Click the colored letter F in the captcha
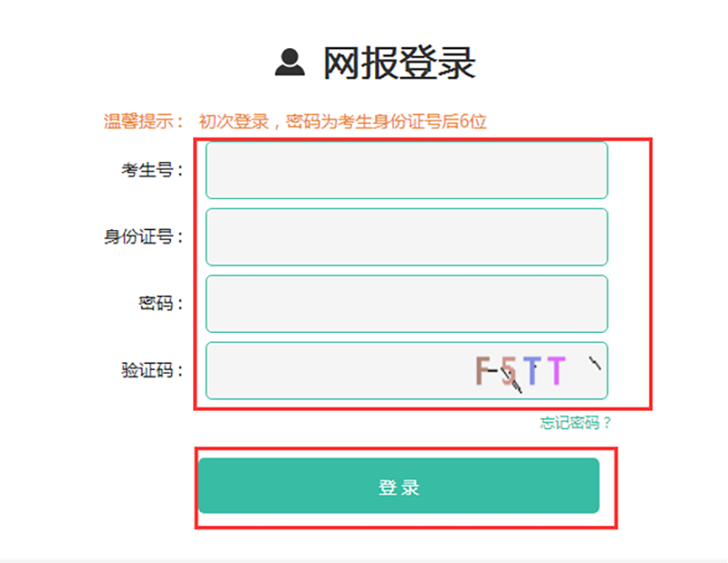Viewport: 728px width, 563px height. pyautogui.click(x=481, y=369)
